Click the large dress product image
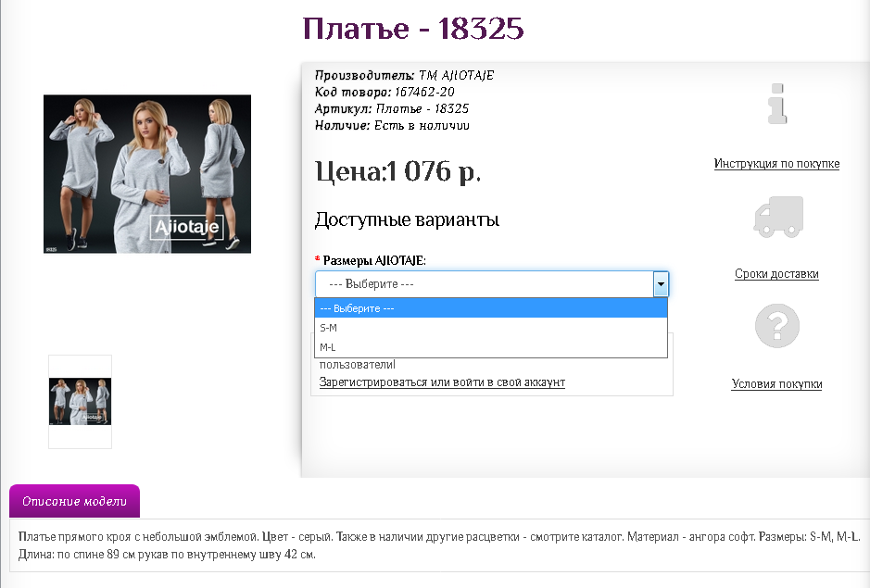This screenshot has width=870, height=588. pyautogui.click(x=146, y=174)
